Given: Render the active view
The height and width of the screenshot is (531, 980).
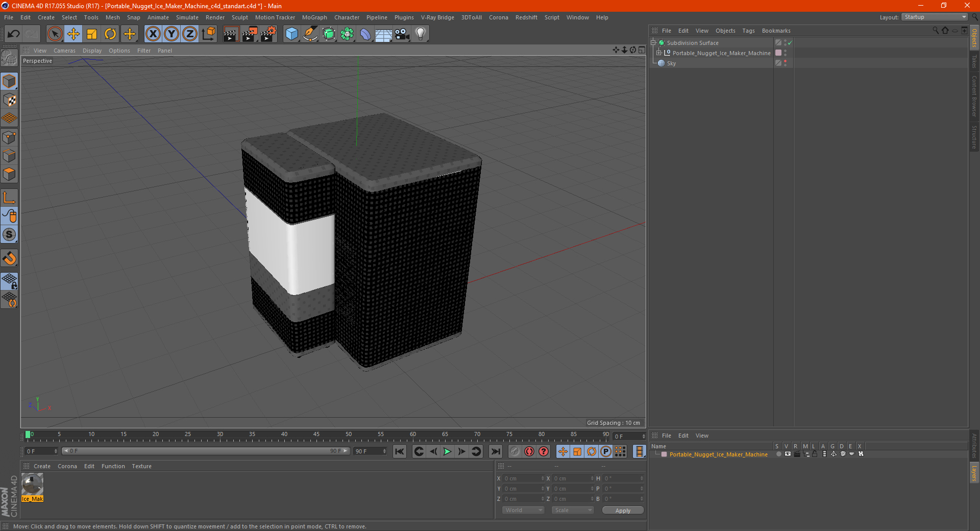Looking at the screenshot, I should (x=231, y=34).
